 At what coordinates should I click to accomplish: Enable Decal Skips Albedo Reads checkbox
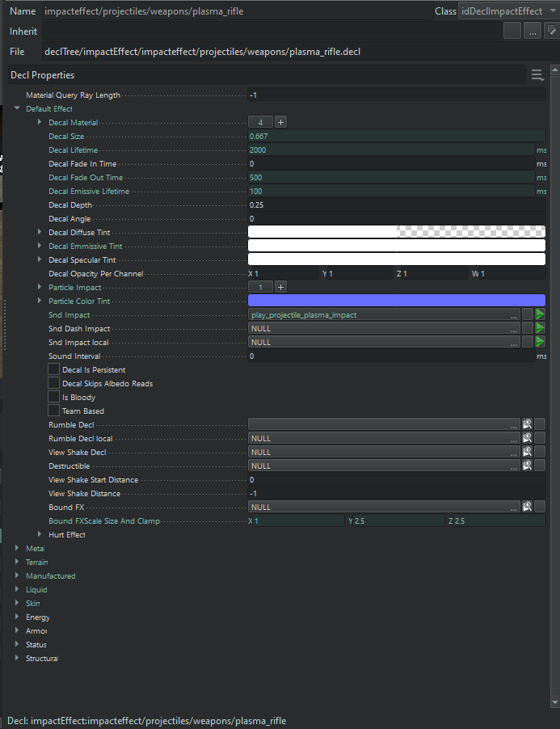54,383
